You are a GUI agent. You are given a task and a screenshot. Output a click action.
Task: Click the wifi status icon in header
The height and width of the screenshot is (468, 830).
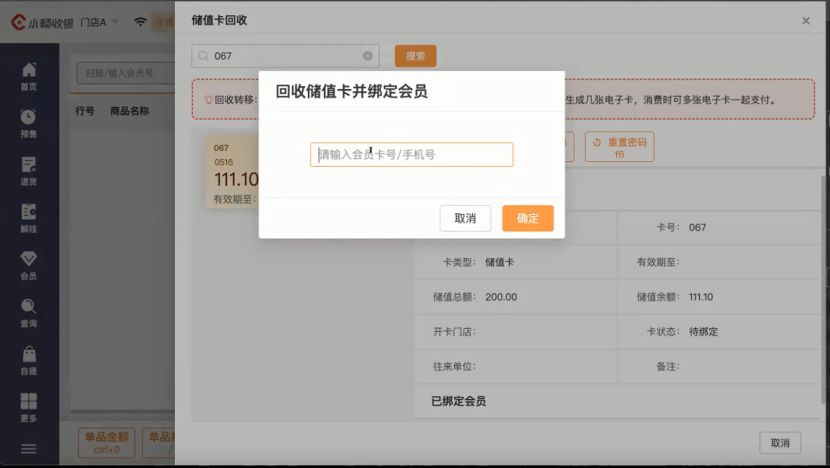click(x=140, y=22)
